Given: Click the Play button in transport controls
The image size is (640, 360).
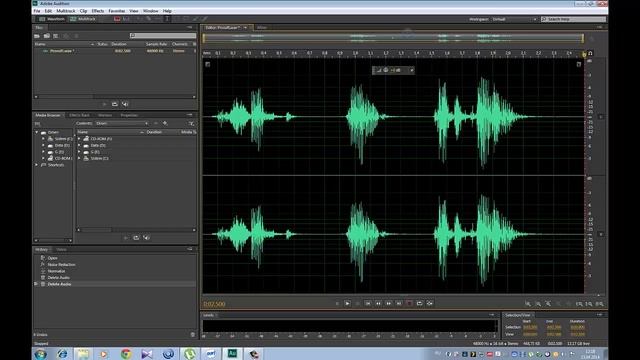Looking at the screenshot, I should tap(347, 303).
